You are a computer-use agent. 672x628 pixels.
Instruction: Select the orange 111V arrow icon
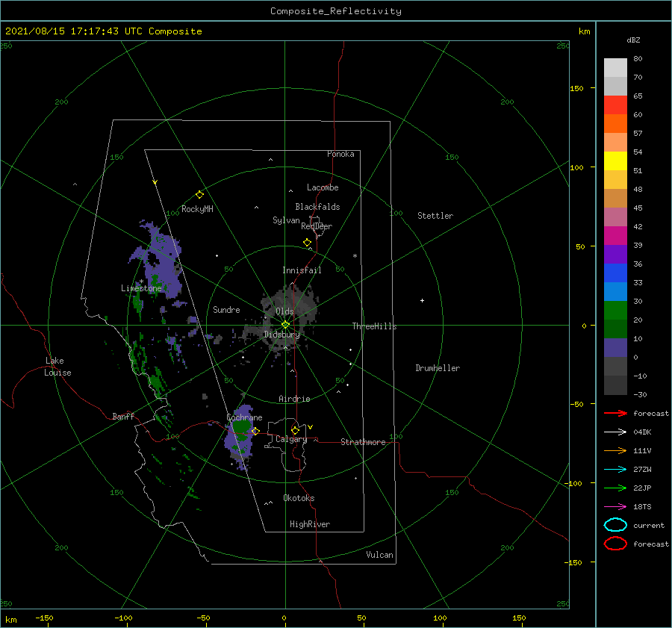point(615,450)
